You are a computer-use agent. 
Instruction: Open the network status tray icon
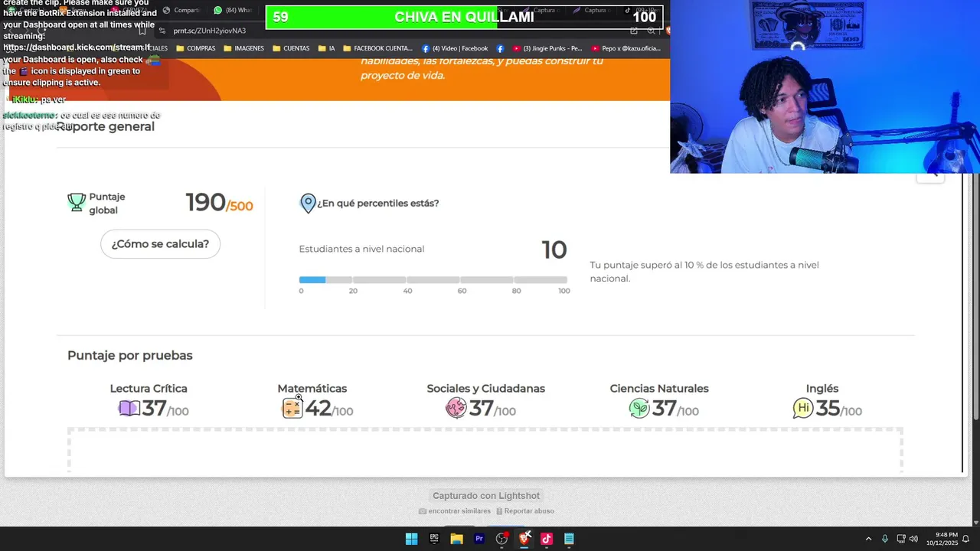(900, 539)
